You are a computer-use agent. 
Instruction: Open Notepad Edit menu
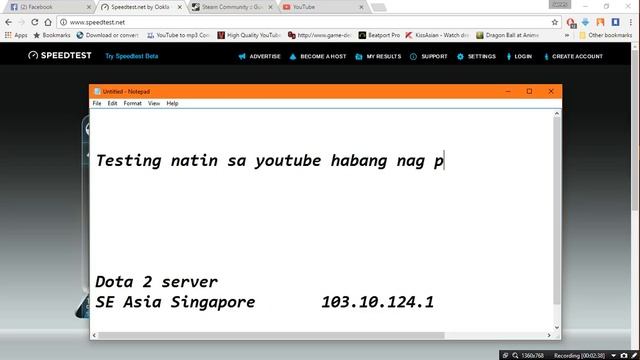pos(112,103)
